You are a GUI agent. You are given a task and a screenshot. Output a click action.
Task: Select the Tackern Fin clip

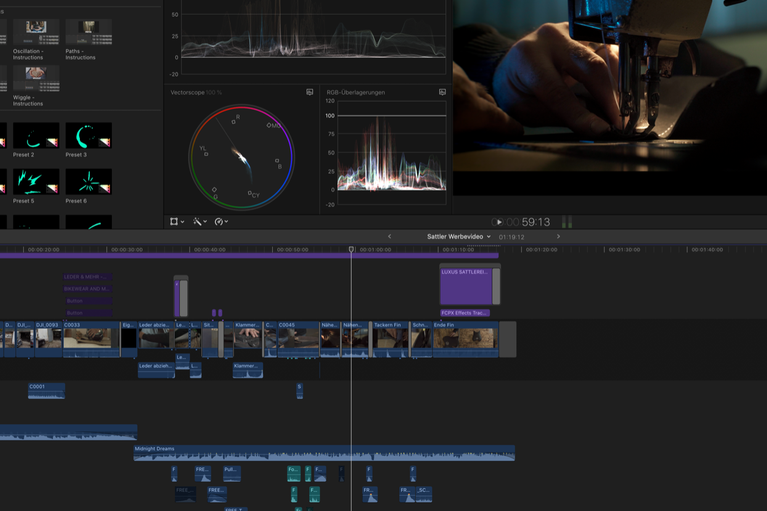coord(391,339)
